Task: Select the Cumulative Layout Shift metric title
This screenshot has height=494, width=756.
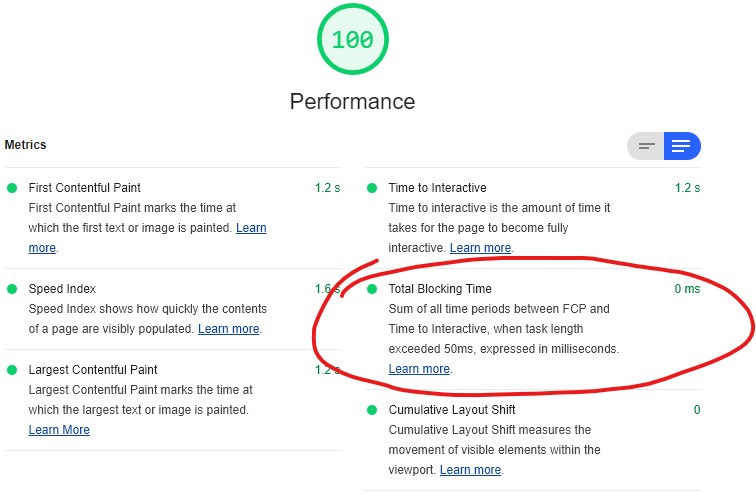Action: click(x=452, y=410)
